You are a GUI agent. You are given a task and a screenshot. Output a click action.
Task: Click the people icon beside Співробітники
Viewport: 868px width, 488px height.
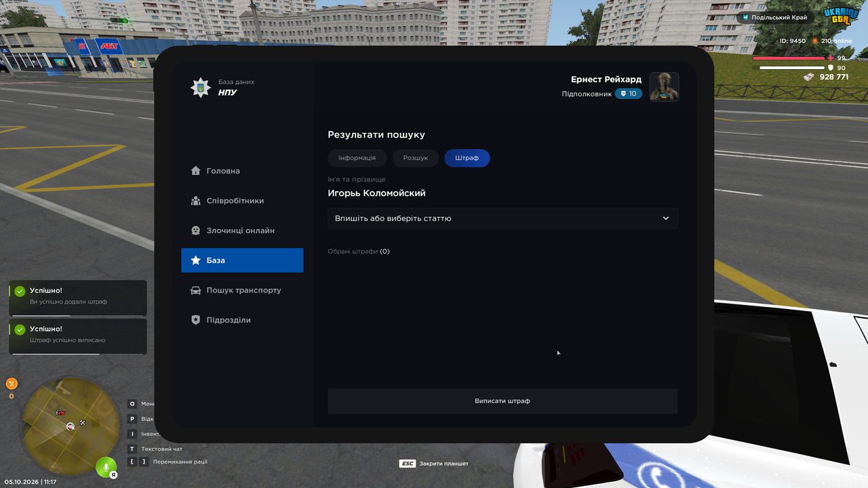196,201
